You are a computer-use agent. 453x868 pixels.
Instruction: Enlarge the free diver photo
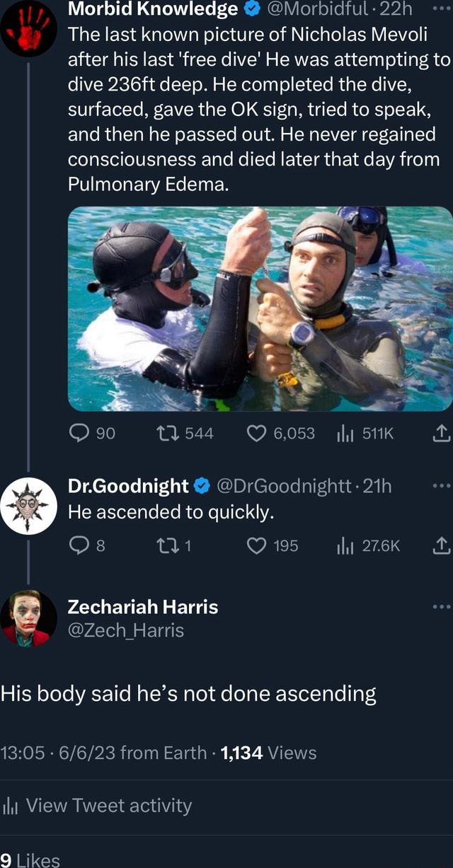coord(260,308)
